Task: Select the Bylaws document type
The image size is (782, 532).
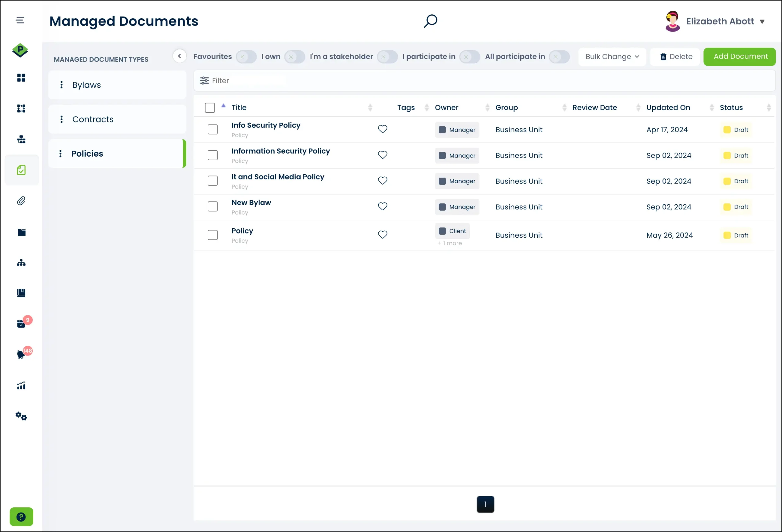Action: (86, 85)
